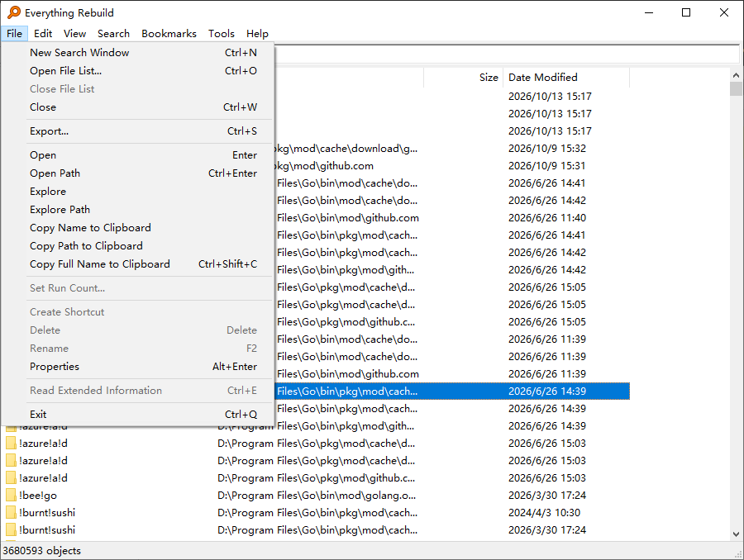744x560 pixels.
Task: Choose New Search Window from the File menu
Action: 138,53
